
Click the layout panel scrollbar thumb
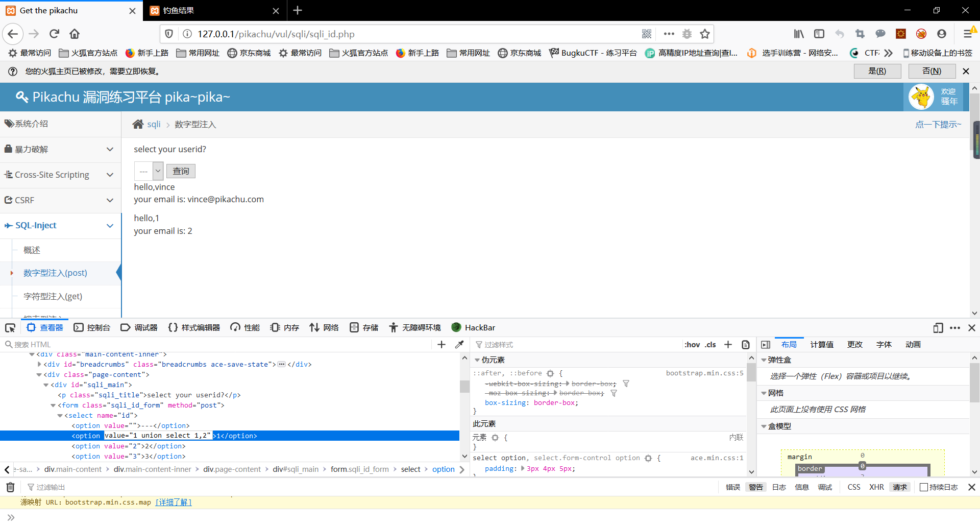click(x=975, y=383)
